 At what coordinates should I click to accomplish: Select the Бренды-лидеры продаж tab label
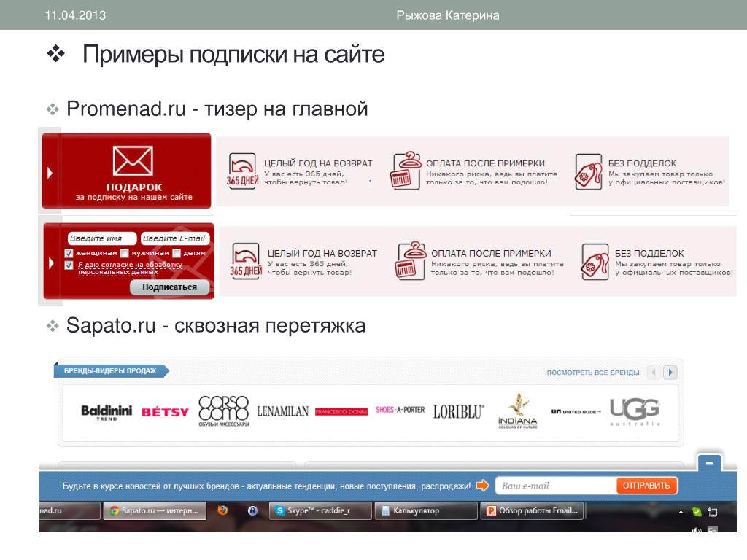(x=110, y=370)
